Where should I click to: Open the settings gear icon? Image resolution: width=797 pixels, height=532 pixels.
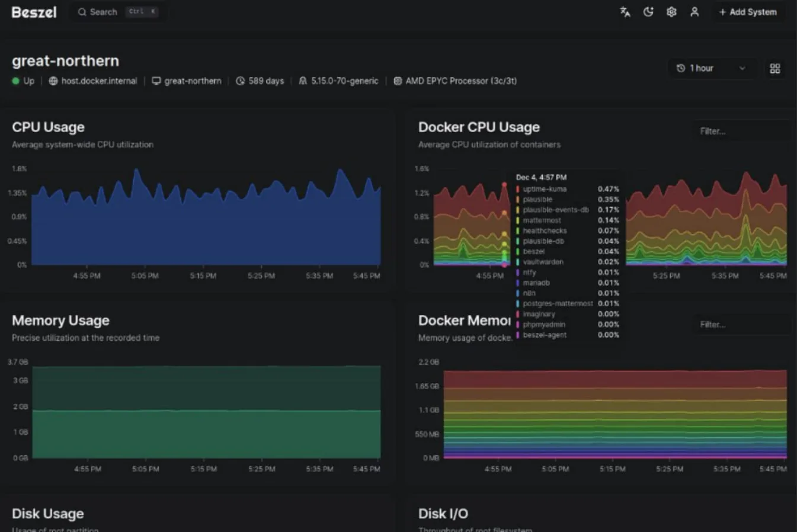point(671,12)
